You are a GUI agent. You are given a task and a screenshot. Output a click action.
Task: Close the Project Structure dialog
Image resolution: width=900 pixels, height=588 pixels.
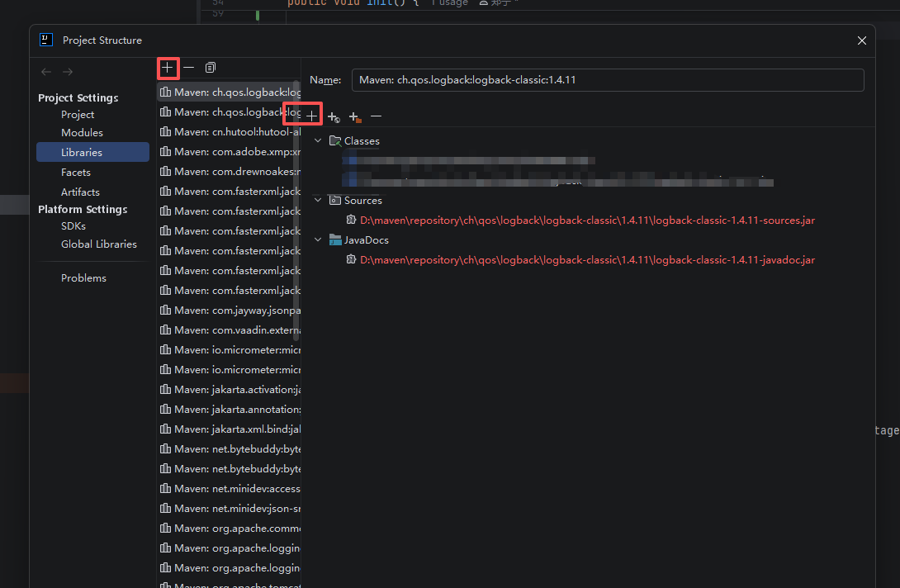click(861, 40)
